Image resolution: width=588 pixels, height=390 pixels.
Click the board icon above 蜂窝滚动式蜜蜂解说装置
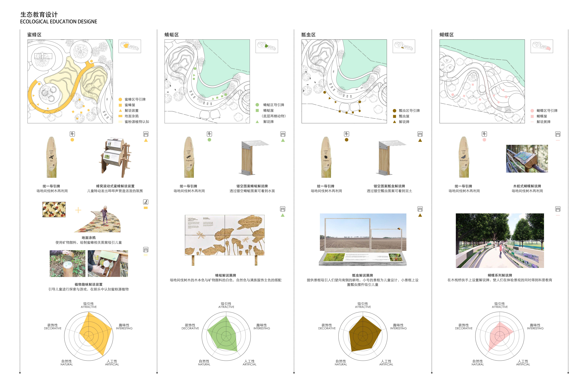pyautogui.click(x=146, y=134)
